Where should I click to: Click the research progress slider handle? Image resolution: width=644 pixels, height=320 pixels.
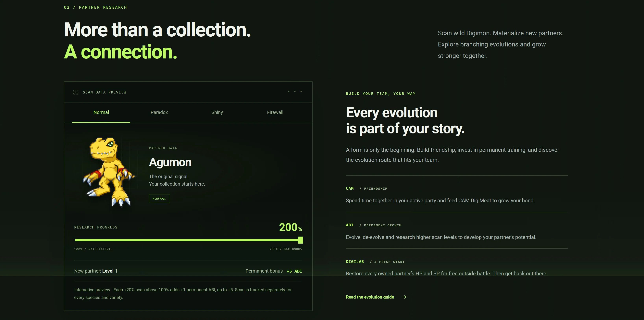301,240
